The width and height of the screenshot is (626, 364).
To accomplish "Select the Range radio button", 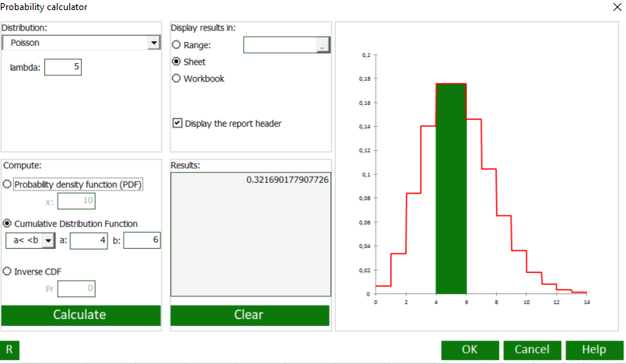I will (177, 45).
